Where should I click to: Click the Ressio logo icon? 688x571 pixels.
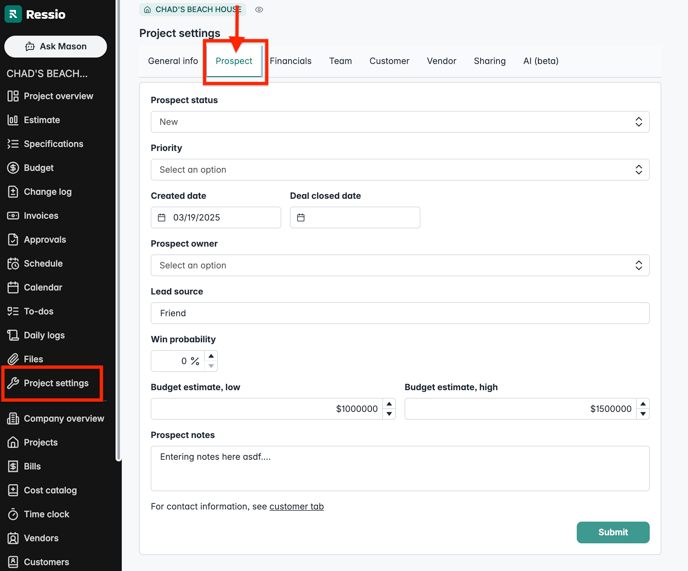click(x=13, y=15)
